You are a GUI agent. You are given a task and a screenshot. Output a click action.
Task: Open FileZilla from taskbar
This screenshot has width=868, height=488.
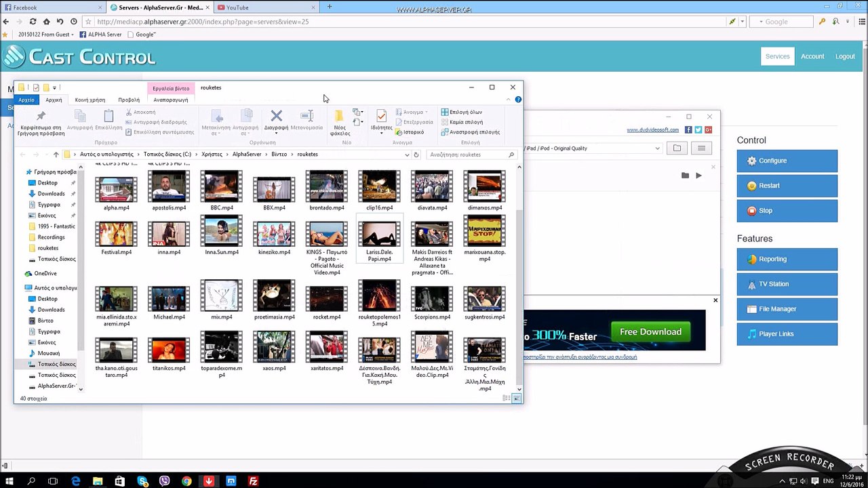253,481
